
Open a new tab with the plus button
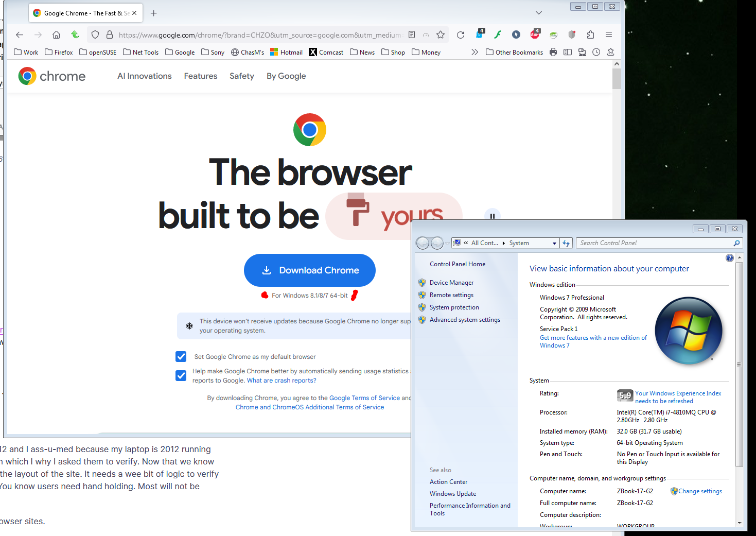[153, 13]
